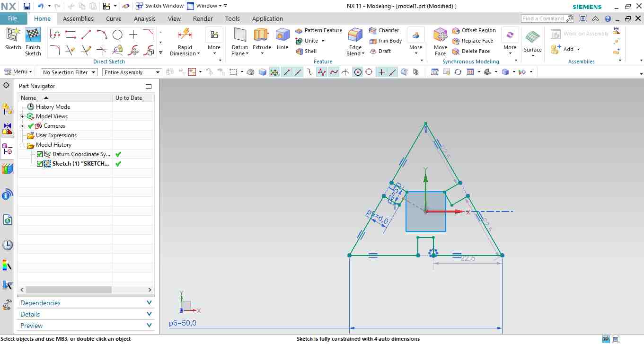
Task: Expand the Details panel
Action: (86, 314)
